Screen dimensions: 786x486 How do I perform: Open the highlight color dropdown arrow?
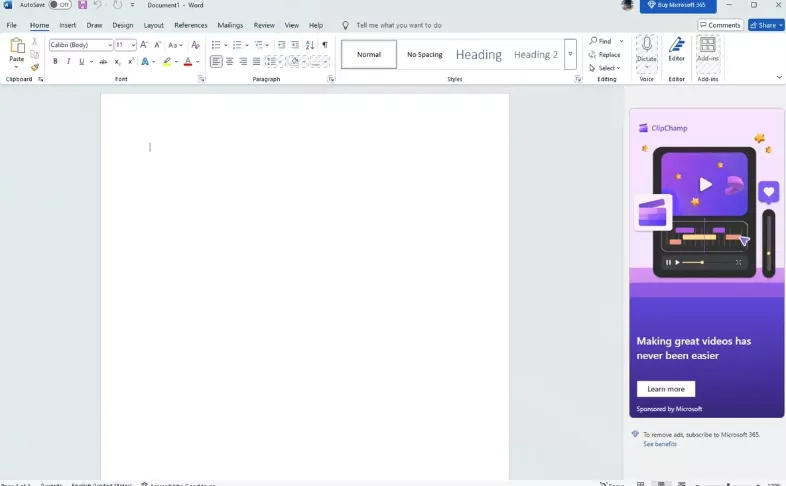point(176,62)
